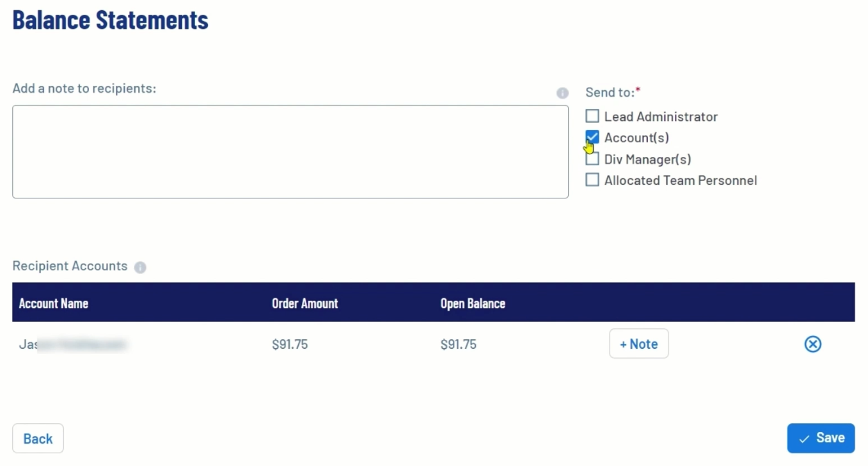Viewport: 868px width, 466px height.
Task: Select the account name in the recipient row
Action: 73,345
